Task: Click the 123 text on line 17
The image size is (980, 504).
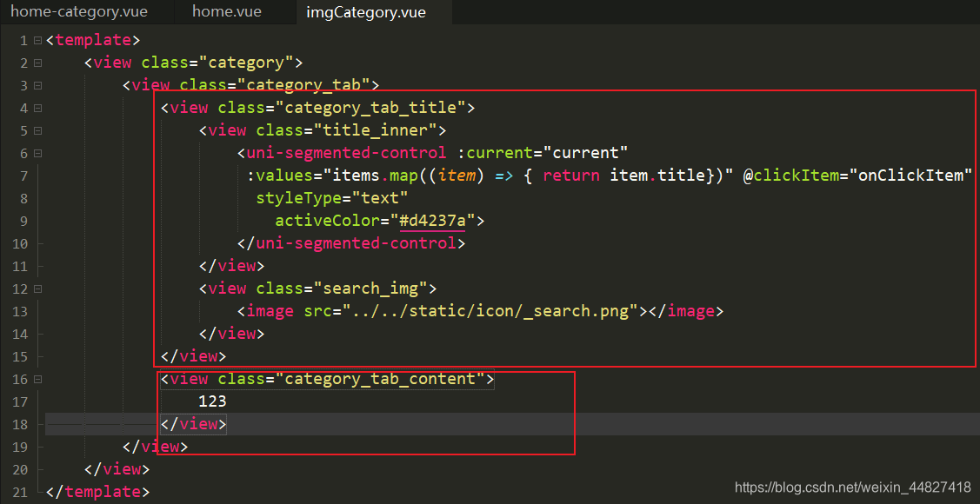Action: point(212,401)
